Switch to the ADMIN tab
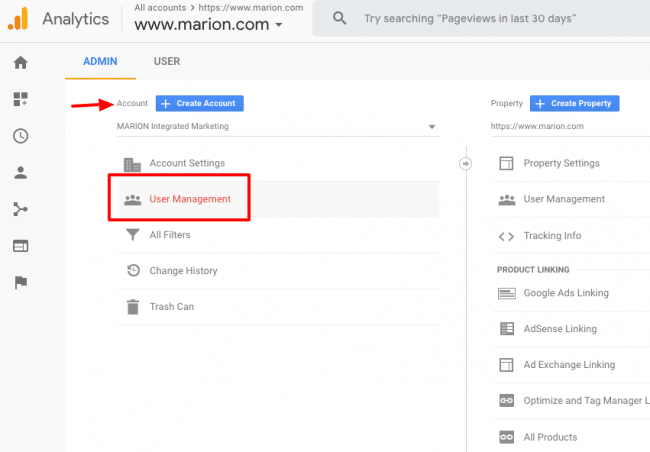The image size is (650, 452). pos(100,61)
